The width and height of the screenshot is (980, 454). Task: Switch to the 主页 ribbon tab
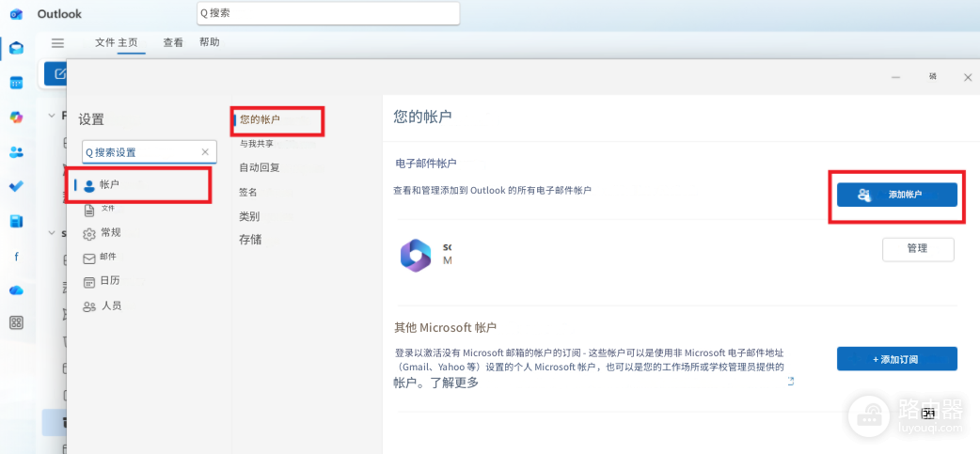click(128, 42)
